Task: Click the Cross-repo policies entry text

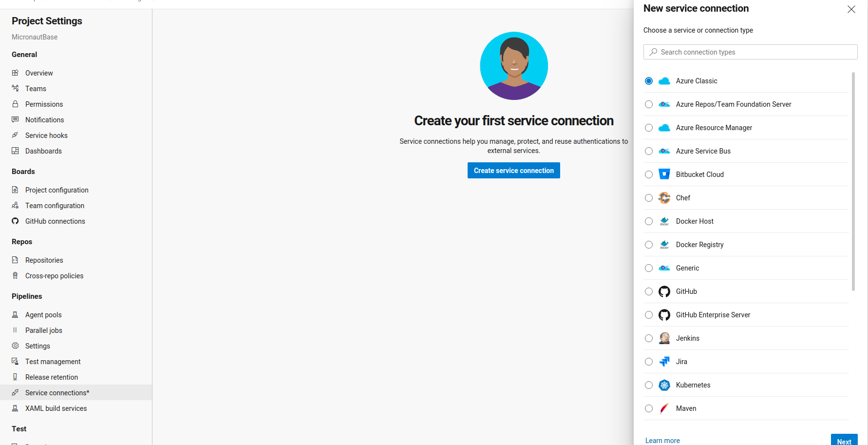Action: 55,276
